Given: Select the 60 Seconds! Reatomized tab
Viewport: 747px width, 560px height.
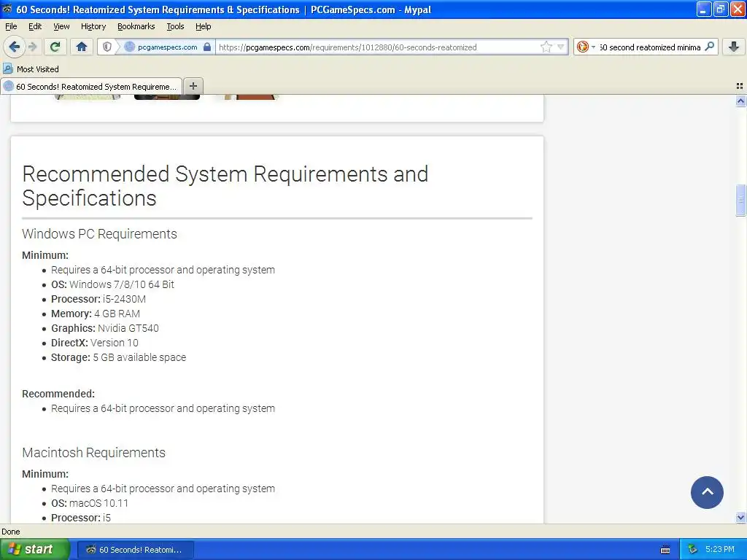Looking at the screenshot, I should [91, 87].
